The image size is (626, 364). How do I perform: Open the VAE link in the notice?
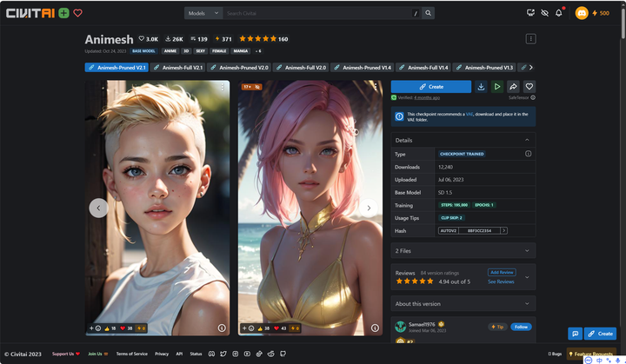click(469, 114)
